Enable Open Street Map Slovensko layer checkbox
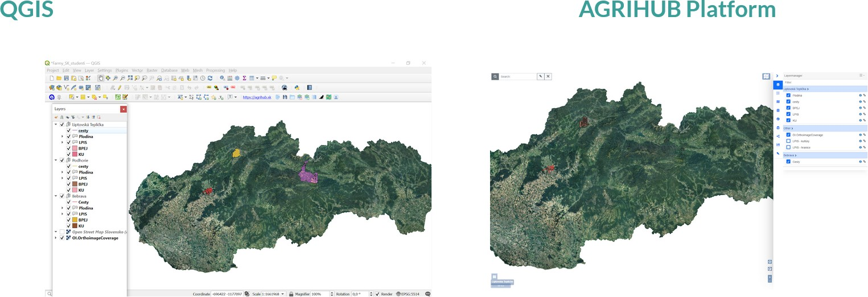Image resolution: width=868 pixels, height=297 pixels. click(61, 232)
